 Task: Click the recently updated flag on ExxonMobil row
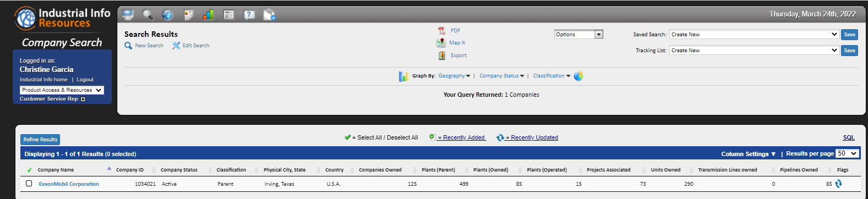pyautogui.click(x=838, y=184)
